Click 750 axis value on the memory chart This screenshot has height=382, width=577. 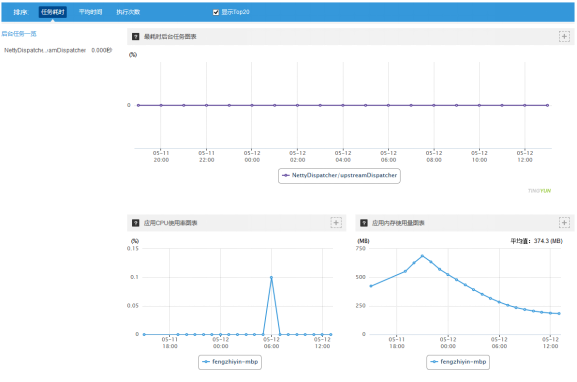[x=361, y=248]
